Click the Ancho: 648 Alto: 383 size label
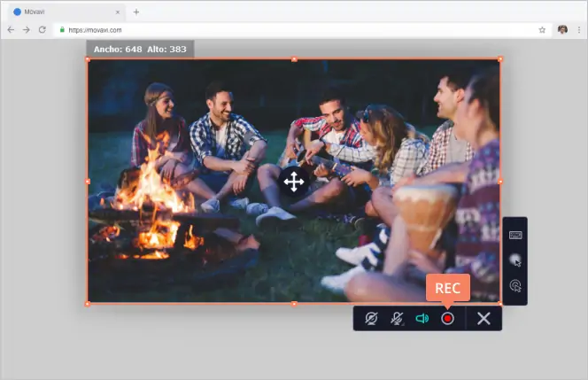The image size is (588, 380). point(140,49)
